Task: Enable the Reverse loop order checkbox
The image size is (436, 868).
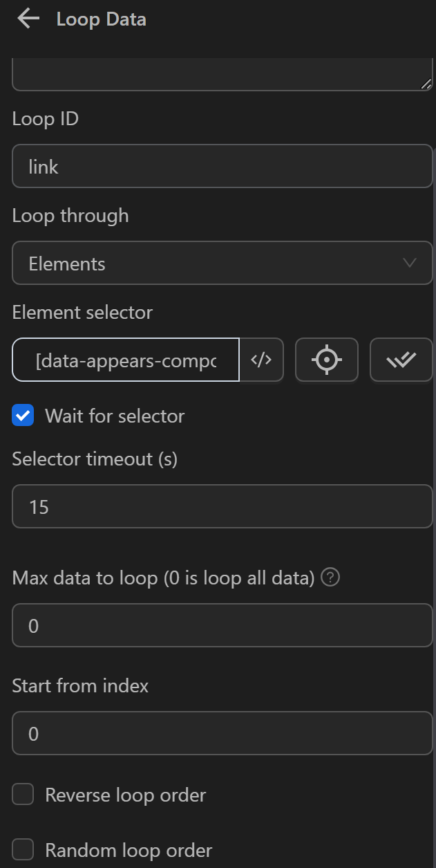Action: pos(23,795)
